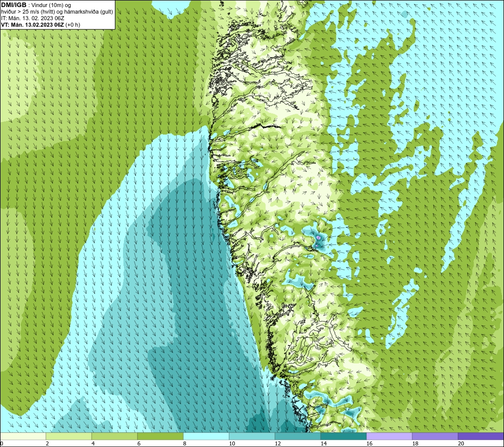Click the legend label '8'
The height and width of the screenshot is (447, 504).
click(x=184, y=443)
